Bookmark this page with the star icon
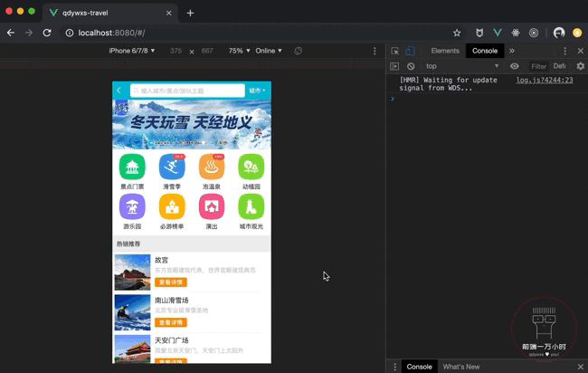This screenshot has width=588, height=373. [457, 33]
